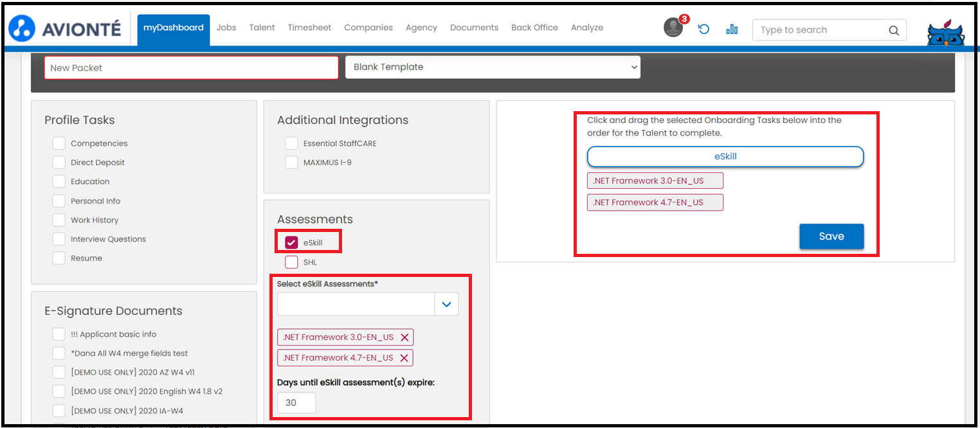Open the bar chart analytics icon
980x428 pixels.
coord(732,29)
